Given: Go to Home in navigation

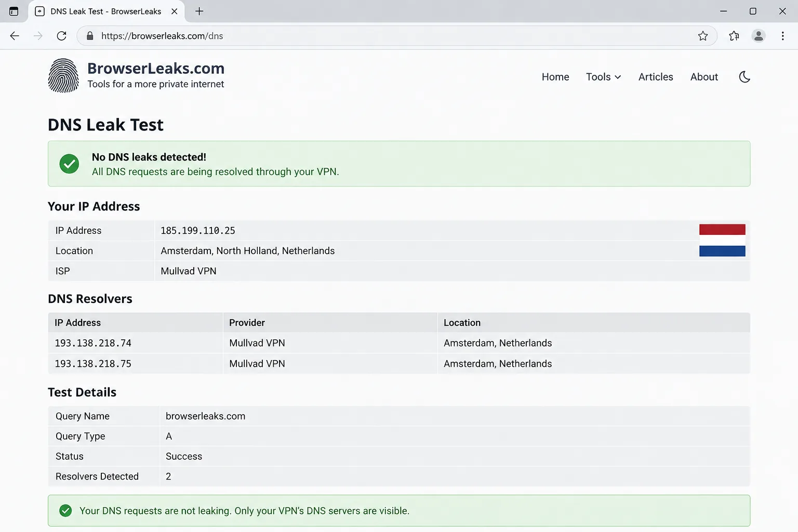Looking at the screenshot, I should (x=555, y=77).
